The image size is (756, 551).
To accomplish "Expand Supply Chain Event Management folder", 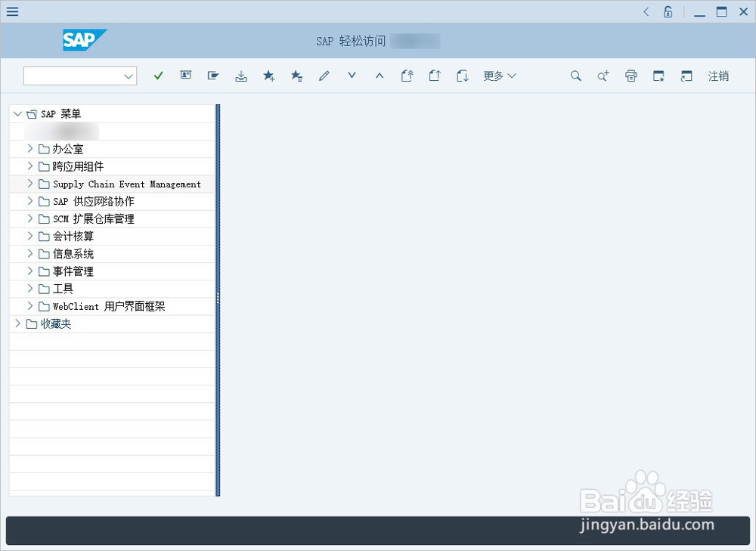I will pyautogui.click(x=30, y=183).
